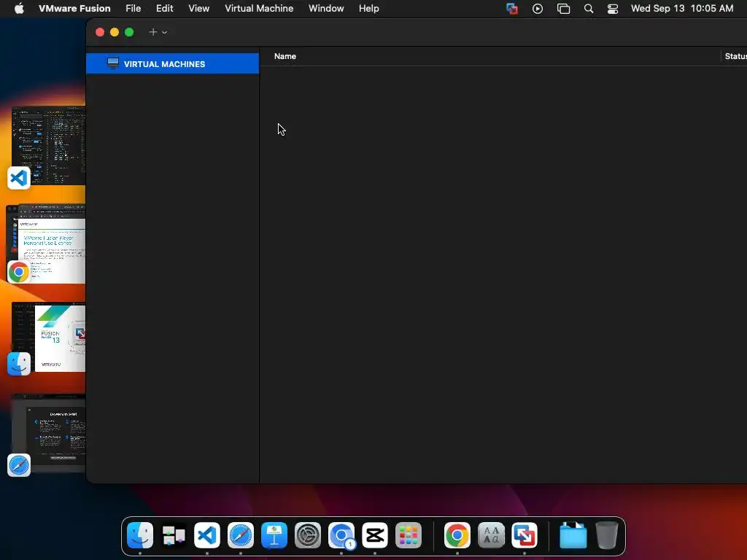This screenshot has height=560, width=747.
Task: Open Spotlight search in menu bar
Action: coord(589,9)
